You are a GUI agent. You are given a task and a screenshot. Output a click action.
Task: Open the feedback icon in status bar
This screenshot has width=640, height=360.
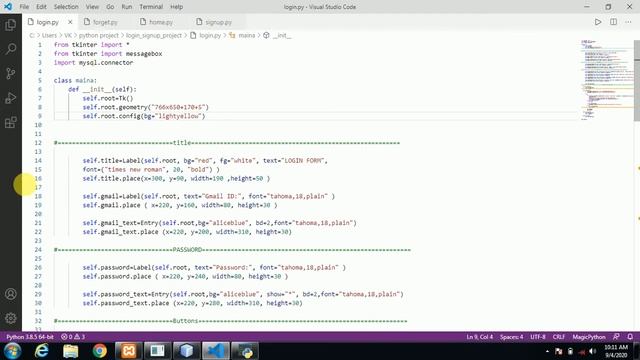pos(616,337)
